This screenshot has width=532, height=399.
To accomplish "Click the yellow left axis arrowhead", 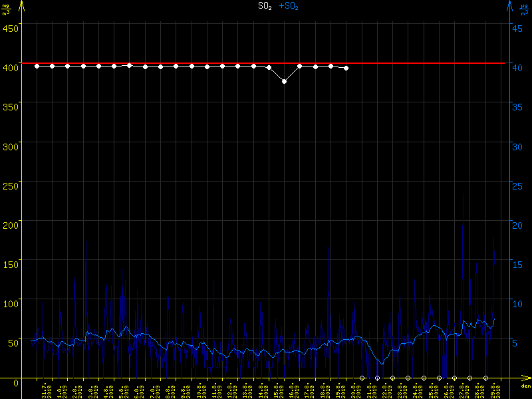I will 22,5.
